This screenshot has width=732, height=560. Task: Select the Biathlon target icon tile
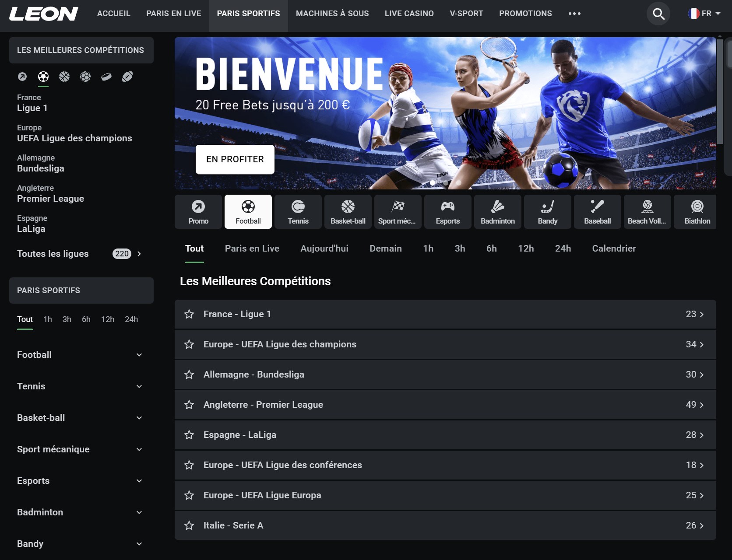point(697,212)
